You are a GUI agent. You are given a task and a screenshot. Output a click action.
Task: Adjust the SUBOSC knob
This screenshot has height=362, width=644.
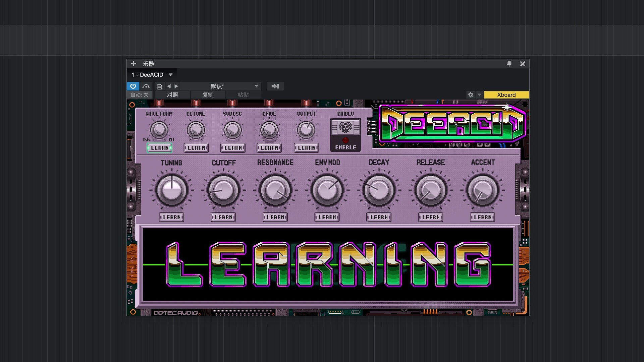[x=232, y=130]
